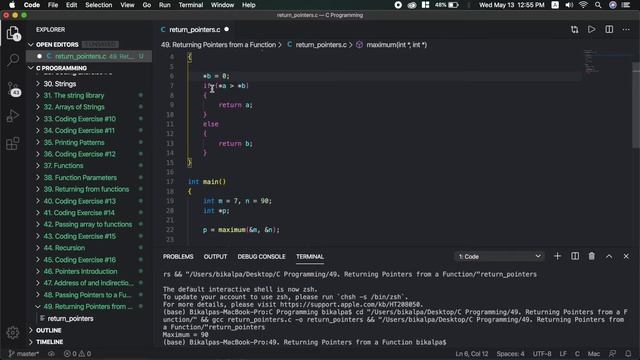640x360 pixels.
Task: Kill the terminal with trash icon
Action: coord(591,256)
